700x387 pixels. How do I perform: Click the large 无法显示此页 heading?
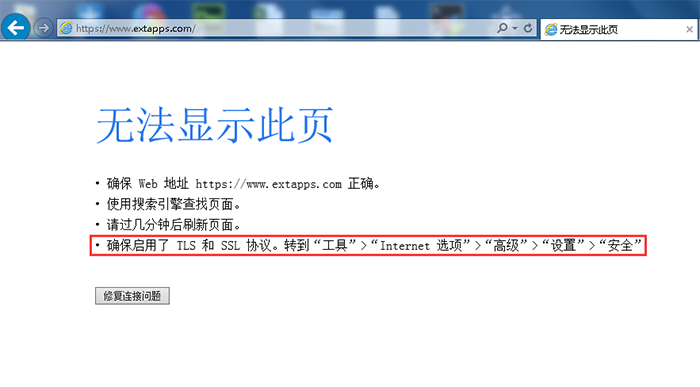tap(215, 125)
